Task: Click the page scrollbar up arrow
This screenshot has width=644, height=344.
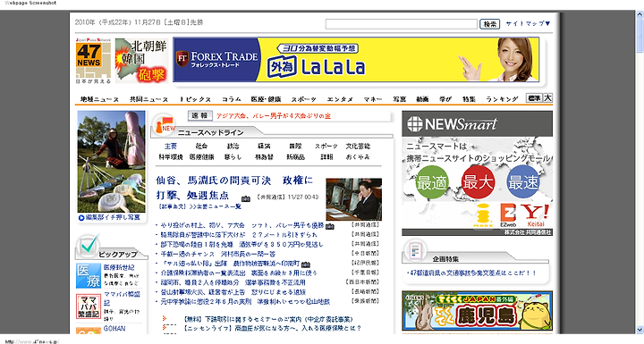Action: click(x=640, y=14)
